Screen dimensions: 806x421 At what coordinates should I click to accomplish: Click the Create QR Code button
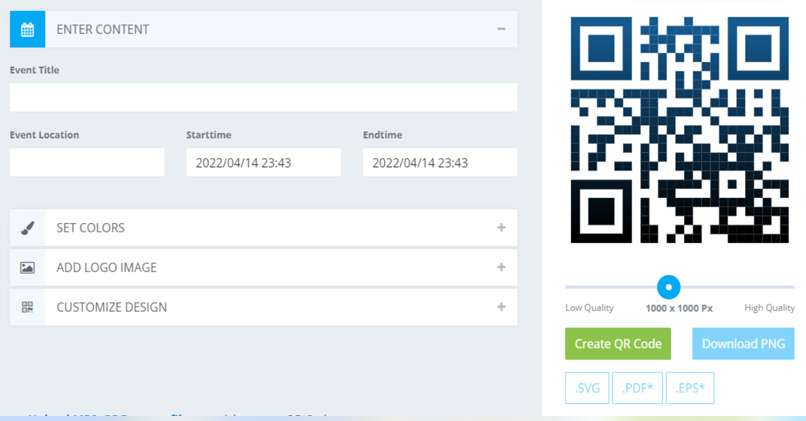618,343
